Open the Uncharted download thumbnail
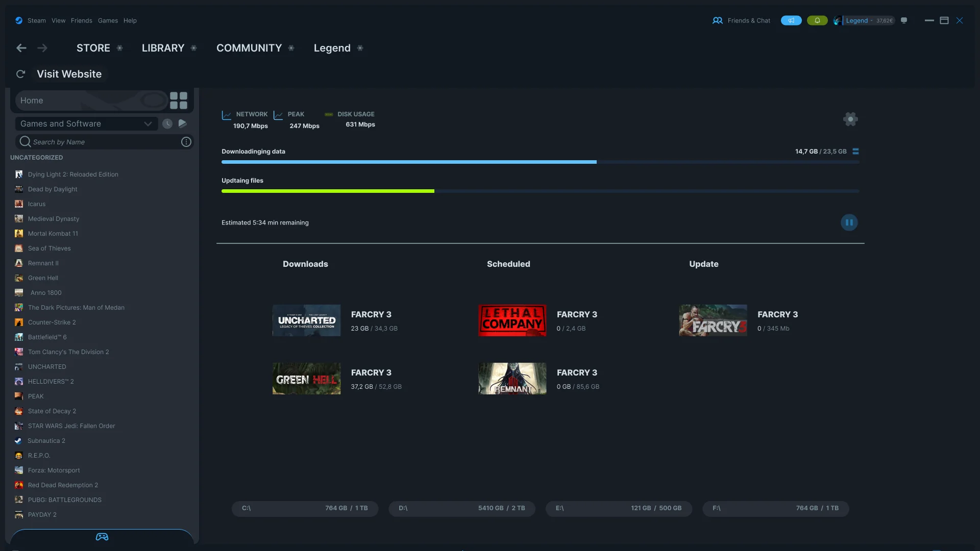980x551 pixels. [x=306, y=320]
